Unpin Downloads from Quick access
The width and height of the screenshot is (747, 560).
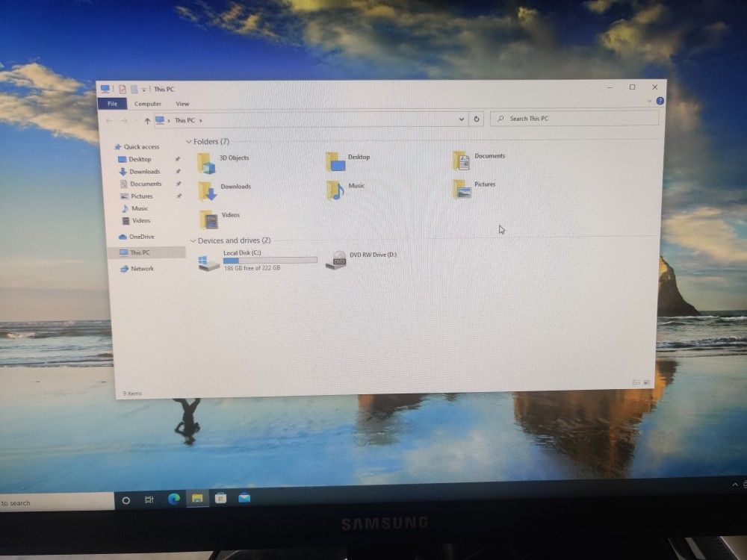[178, 172]
